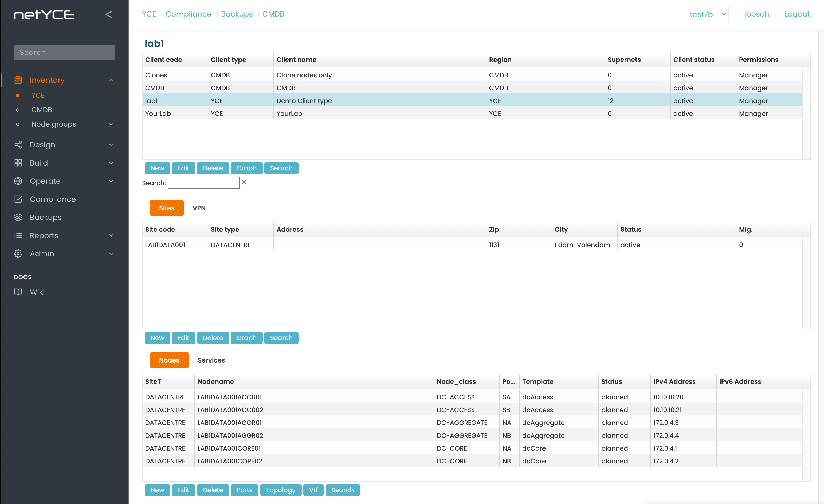Click the Reports list icon
Image resolution: width=824 pixels, height=504 pixels.
pyautogui.click(x=18, y=235)
